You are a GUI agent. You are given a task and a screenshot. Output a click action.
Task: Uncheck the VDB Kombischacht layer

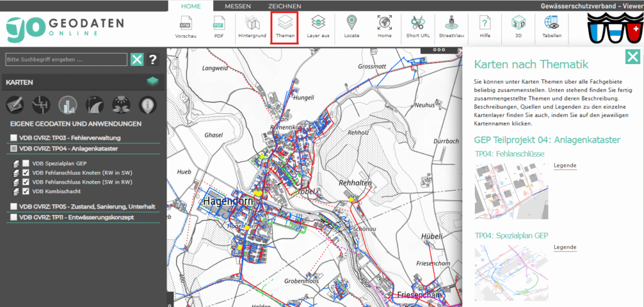tap(26, 191)
